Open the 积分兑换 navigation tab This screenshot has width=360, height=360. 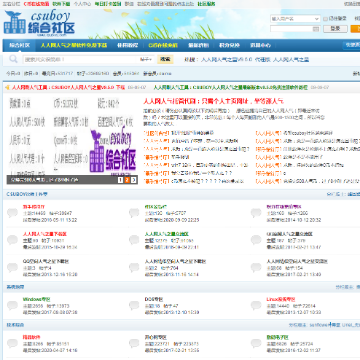click(229, 45)
